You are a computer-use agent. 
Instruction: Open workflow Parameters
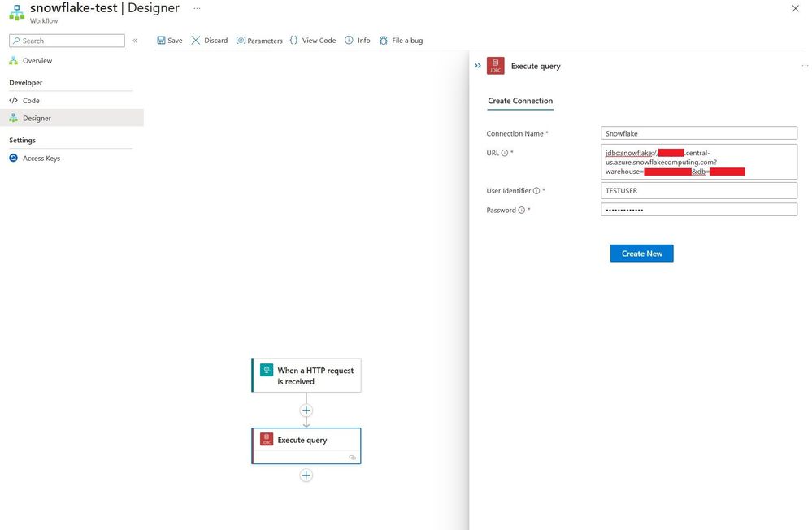pyautogui.click(x=259, y=41)
